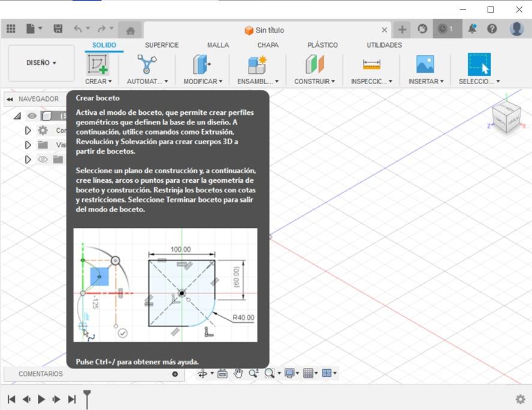Click the COMENTARIOS panel label
The image size is (532, 410).
point(41,374)
